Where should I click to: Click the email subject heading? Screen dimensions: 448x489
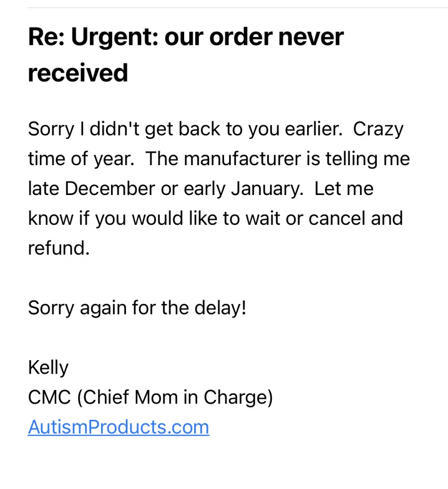[x=186, y=55]
